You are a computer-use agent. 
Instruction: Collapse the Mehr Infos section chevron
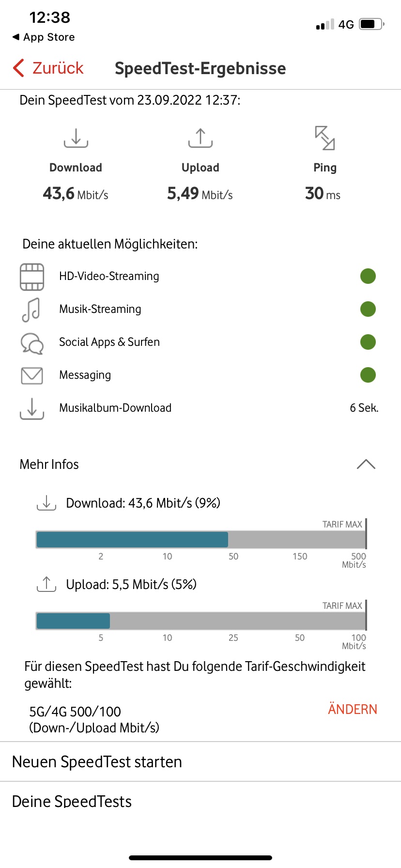366,464
